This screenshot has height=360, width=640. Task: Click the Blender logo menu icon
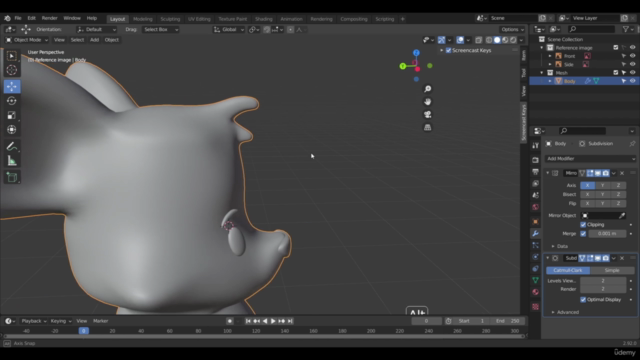coord(7,18)
